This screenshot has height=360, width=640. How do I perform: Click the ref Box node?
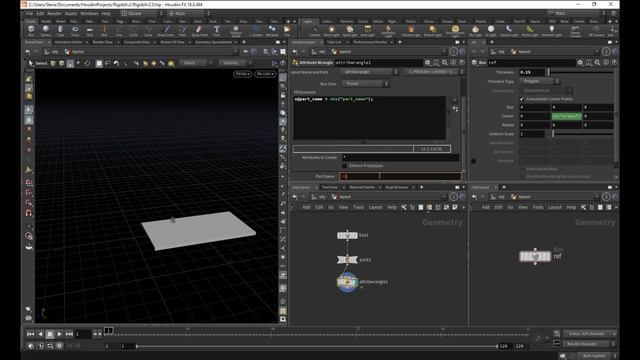coord(535,256)
